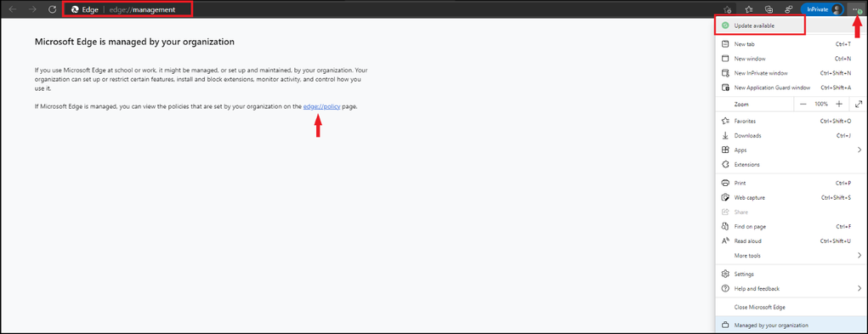Image resolution: width=868 pixels, height=334 pixels.
Task: Open the Favorites toolbar button
Action: click(748, 9)
